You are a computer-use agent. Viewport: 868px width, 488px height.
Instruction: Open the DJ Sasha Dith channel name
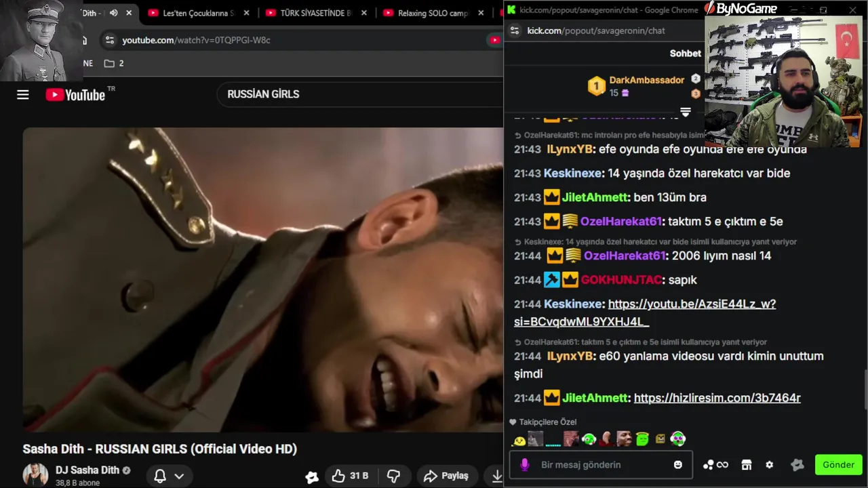pyautogui.click(x=87, y=470)
